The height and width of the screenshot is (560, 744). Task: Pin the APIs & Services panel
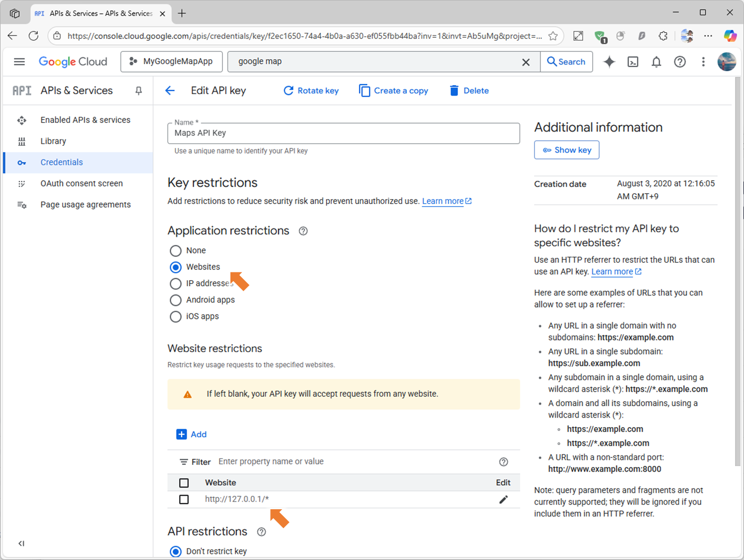(138, 91)
